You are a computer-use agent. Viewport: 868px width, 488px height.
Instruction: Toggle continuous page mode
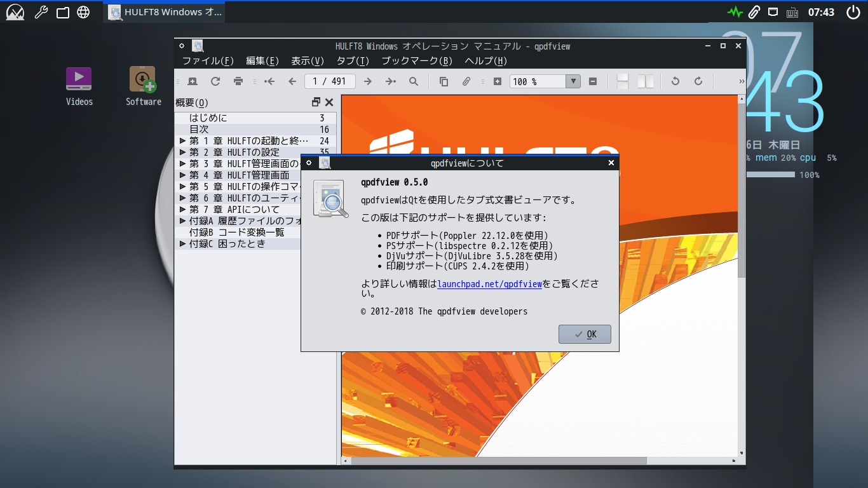click(623, 81)
